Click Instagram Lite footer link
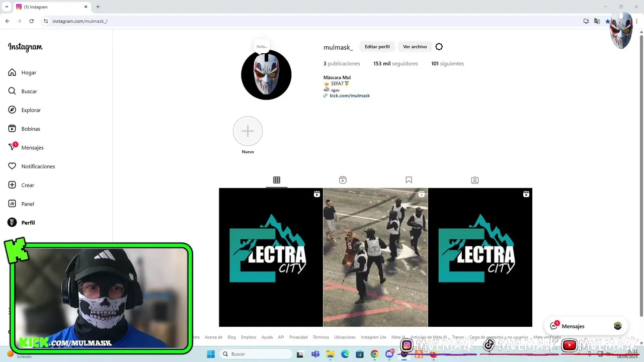Screen dimensions: 644x362 (373, 337)
